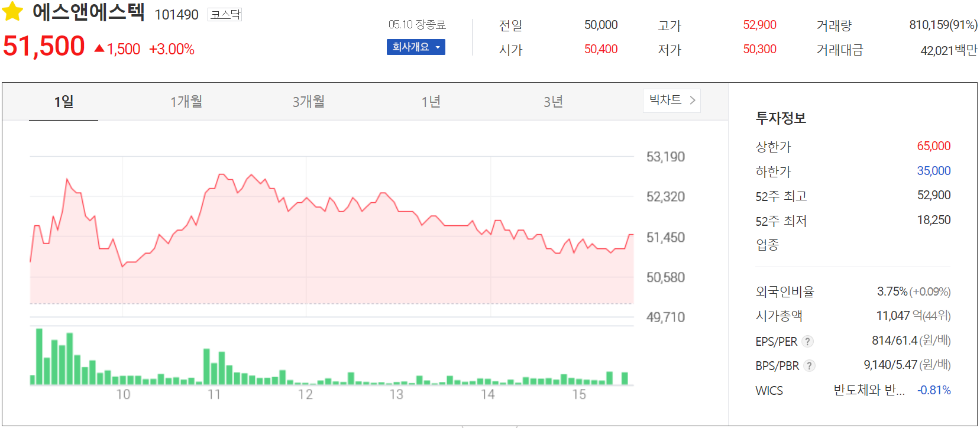Click the 52주 최저 value 18,250
980x428 pixels.
[x=934, y=220]
